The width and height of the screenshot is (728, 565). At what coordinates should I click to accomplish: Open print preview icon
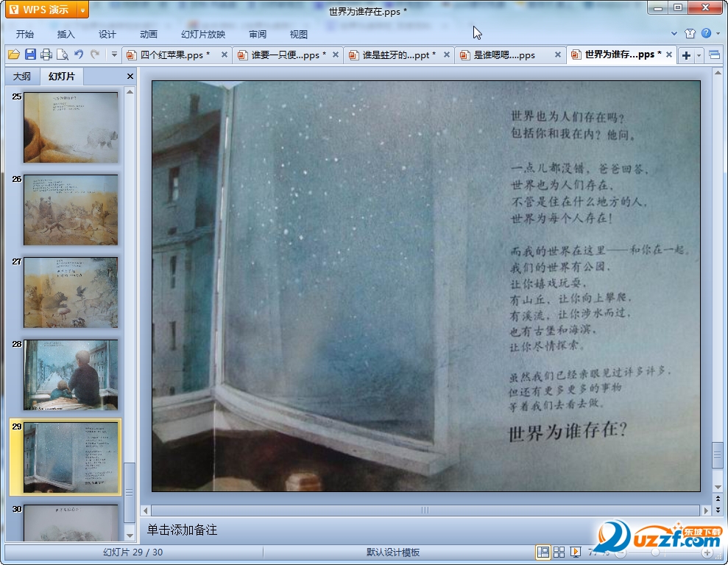click(x=63, y=55)
